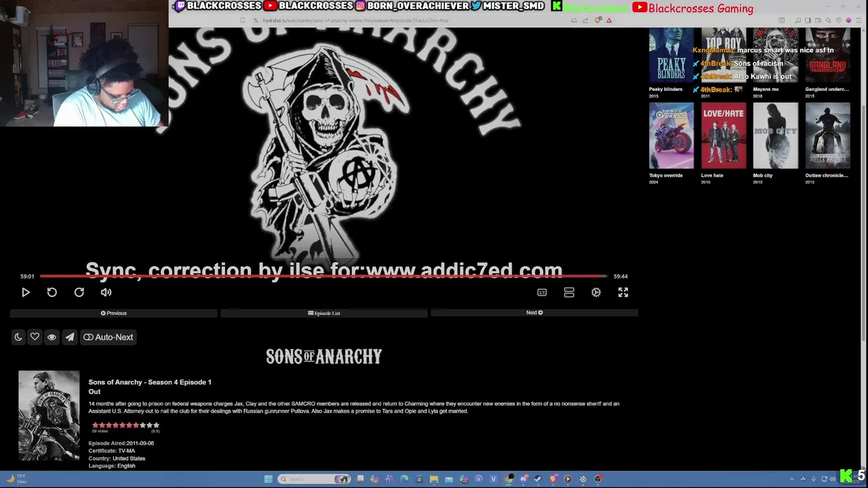868x488 pixels.
Task: Toggle the Auto-Next switch
Action: (x=108, y=337)
